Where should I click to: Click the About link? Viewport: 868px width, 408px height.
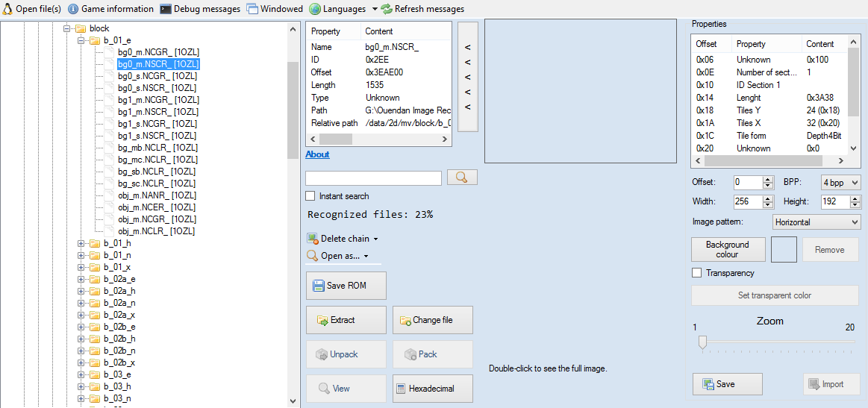click(x=317, y=154)
